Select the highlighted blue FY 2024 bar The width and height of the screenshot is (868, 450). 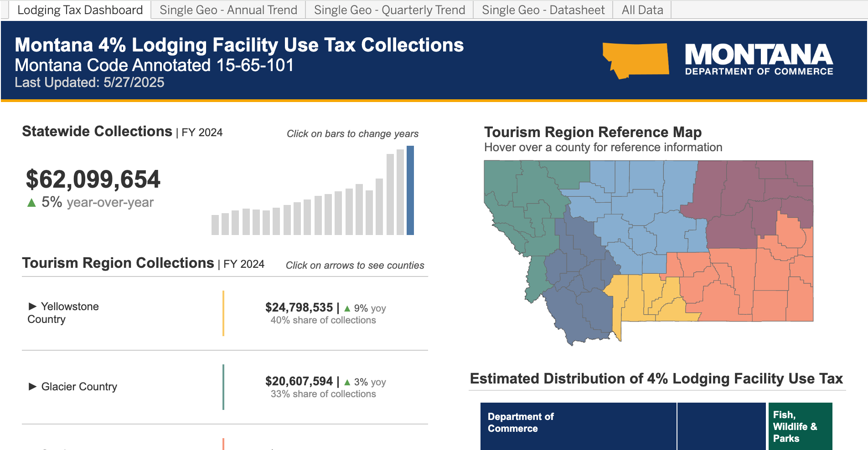410,190
